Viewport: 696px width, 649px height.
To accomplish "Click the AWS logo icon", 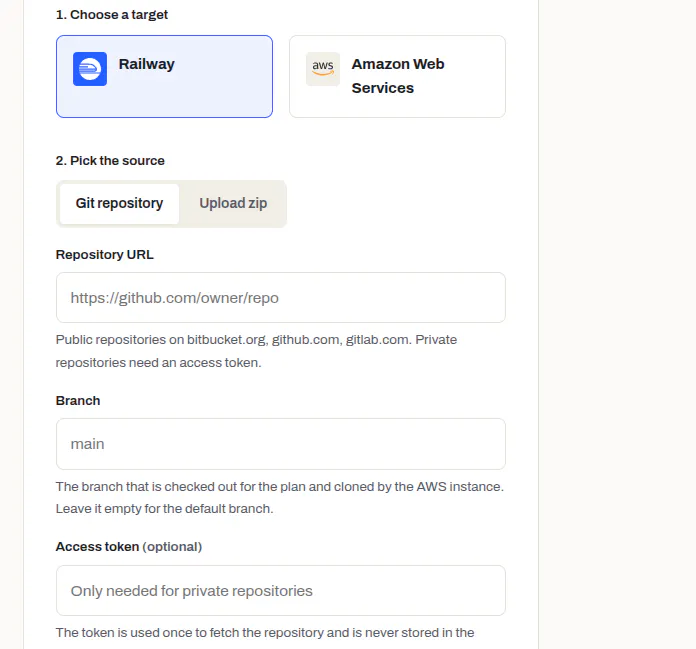I will [x=323, y=69].
